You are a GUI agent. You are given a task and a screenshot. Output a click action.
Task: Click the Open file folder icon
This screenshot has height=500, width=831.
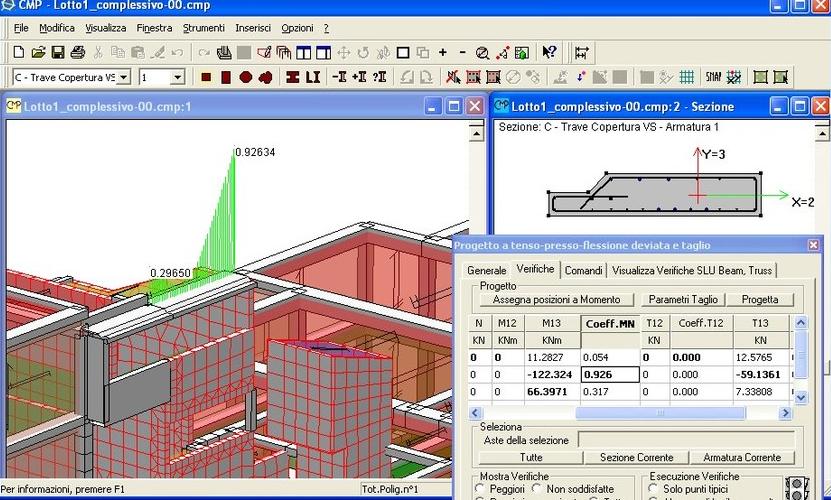[x=38, y=52]
